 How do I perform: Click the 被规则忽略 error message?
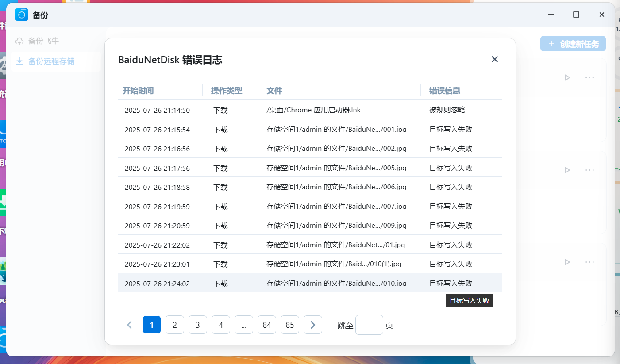(447, 110)
